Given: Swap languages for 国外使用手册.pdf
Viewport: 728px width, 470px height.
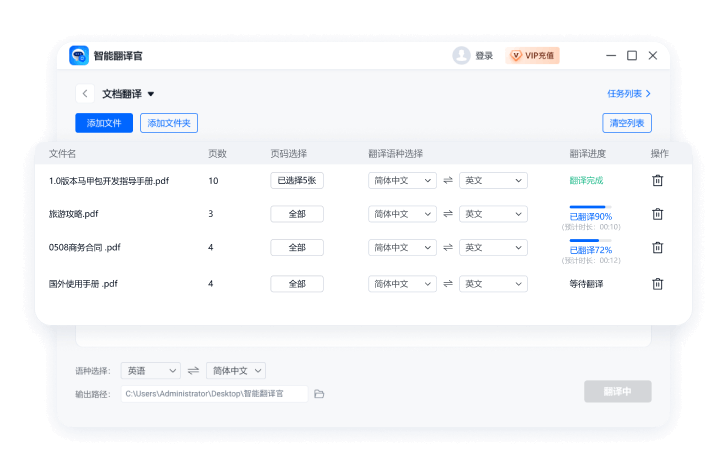Looking at the screenshot, I should (448, 283).
